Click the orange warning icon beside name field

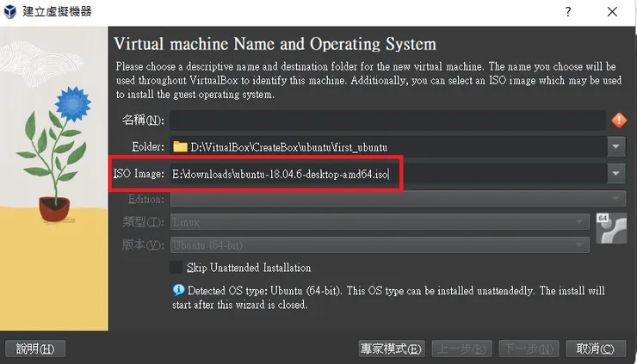click(619, 120)
